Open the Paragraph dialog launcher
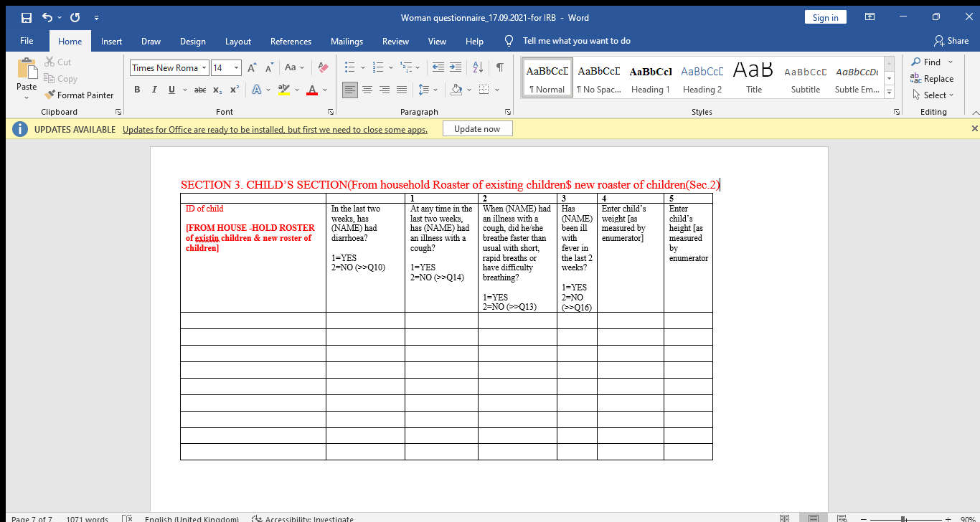The height and width of the screenshot is (522, 980). (508, 112)
